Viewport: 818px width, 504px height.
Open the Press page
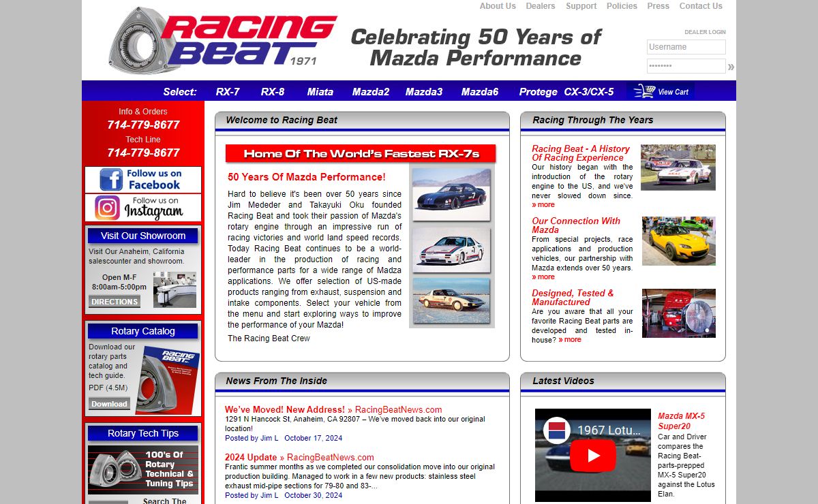click(658, 6)
